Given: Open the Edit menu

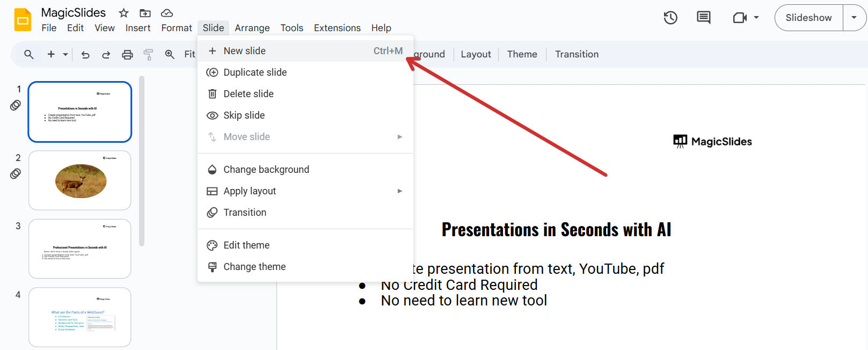Looking at the screenshot, I should pos(75,28).
